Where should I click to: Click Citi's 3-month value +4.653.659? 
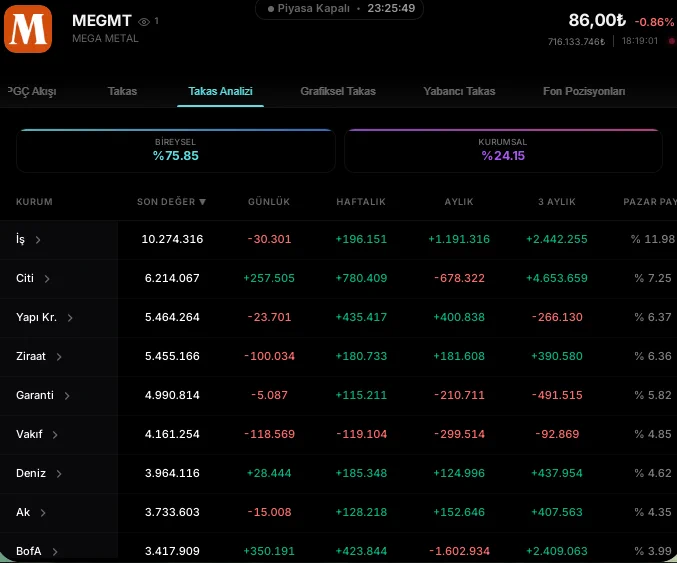[x=557, y=278]
